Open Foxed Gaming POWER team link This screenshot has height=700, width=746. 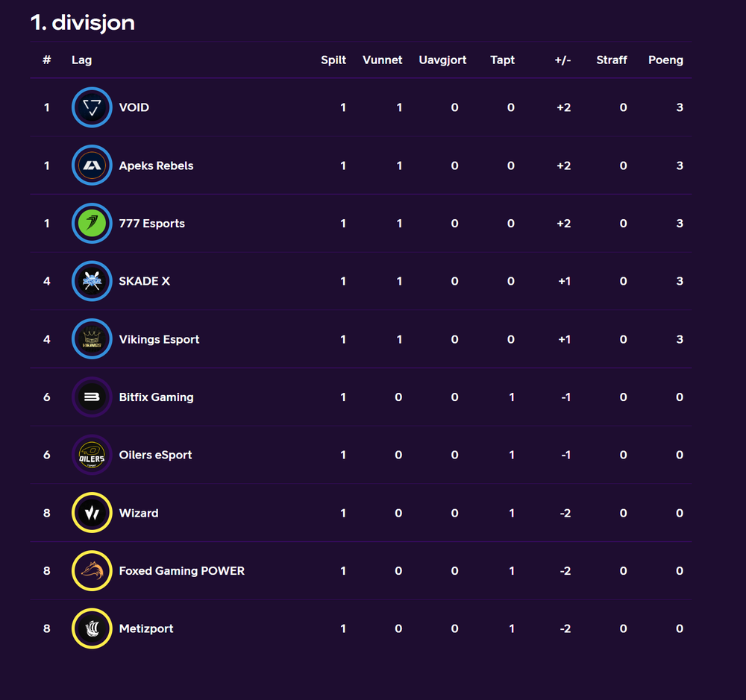click(x=182, y=571)
